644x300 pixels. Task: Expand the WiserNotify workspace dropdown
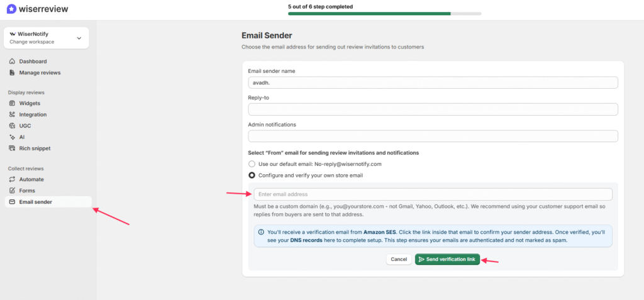pyautogui.click(x=79, y=38)
